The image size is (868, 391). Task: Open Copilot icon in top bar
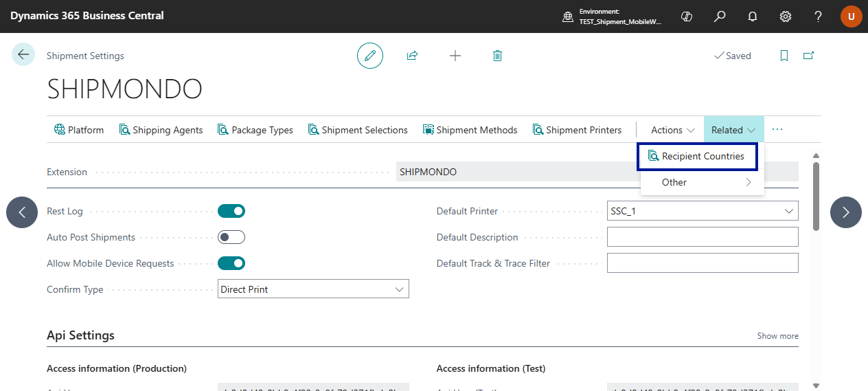(687, 16)
